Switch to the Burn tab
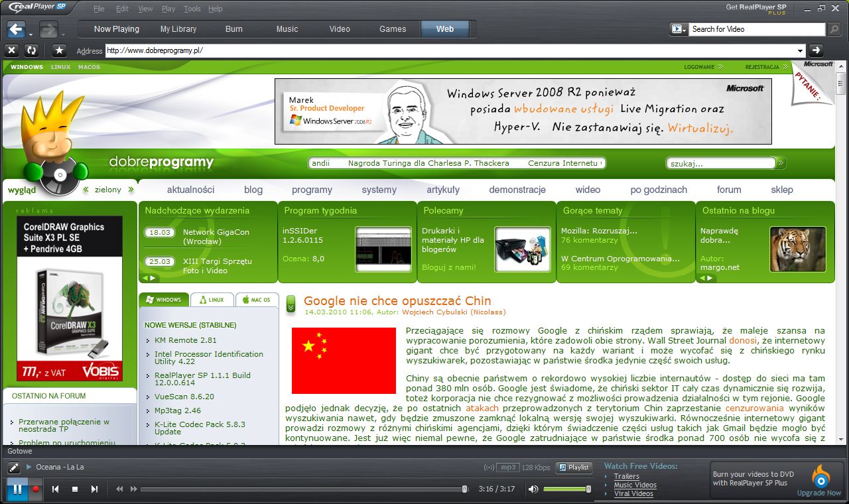 point(234,29)
